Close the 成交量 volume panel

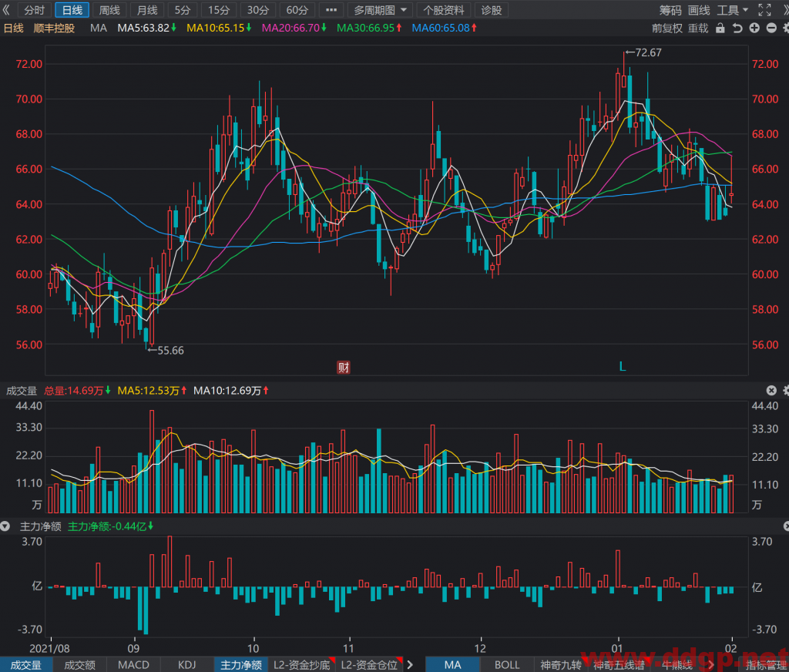tap(771, 390)
